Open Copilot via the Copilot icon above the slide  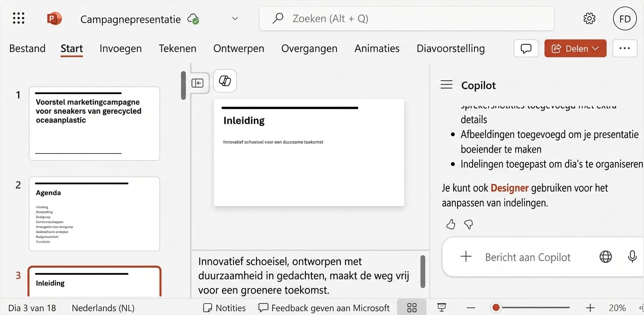(x=224, y=81)
